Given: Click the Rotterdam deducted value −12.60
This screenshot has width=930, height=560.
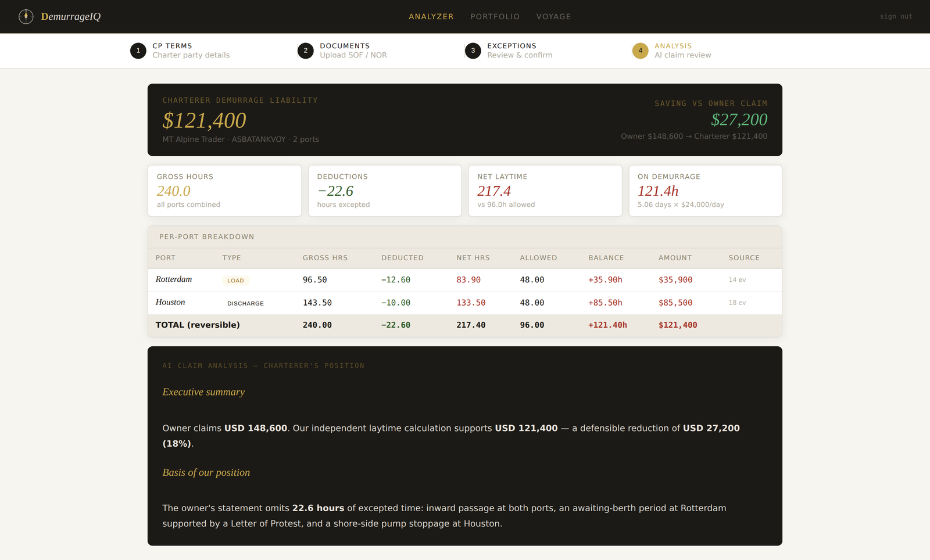Looking at the screenshot, I should pyautogui.click(x=396, y=280).
